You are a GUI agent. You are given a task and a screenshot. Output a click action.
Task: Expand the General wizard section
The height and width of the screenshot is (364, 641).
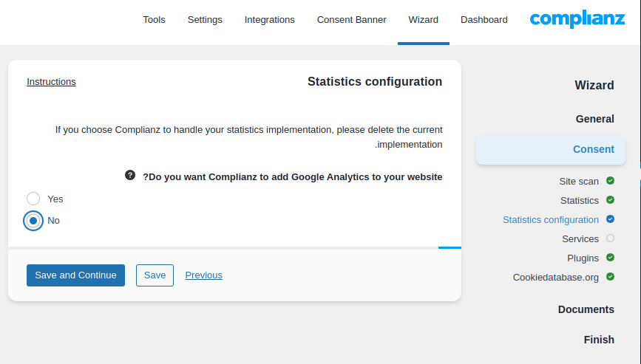coord(594,119)
